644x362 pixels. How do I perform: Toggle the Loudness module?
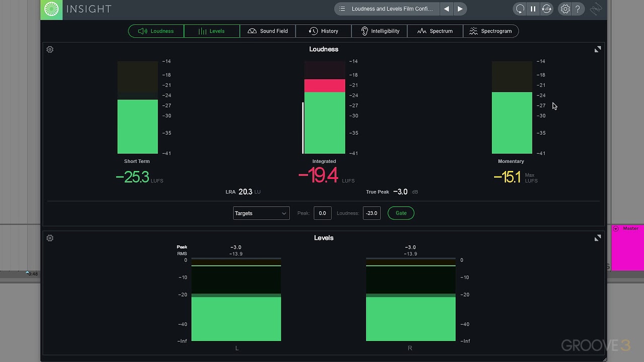(x=156, y=31)
